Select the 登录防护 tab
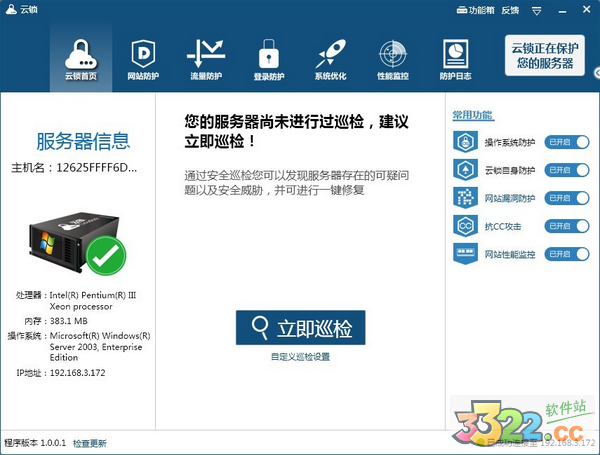Viewport: 600px width, 455px height. click(269, 60)
